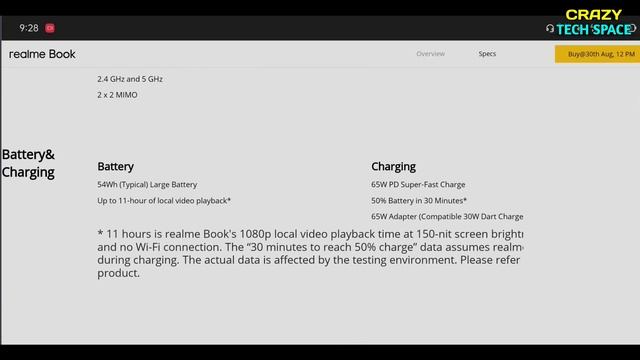Click the '* 11 hours is realme Book's' footnote line
Image resolution: width=640 pixels, height=360 pixels.
coord(310,234)
